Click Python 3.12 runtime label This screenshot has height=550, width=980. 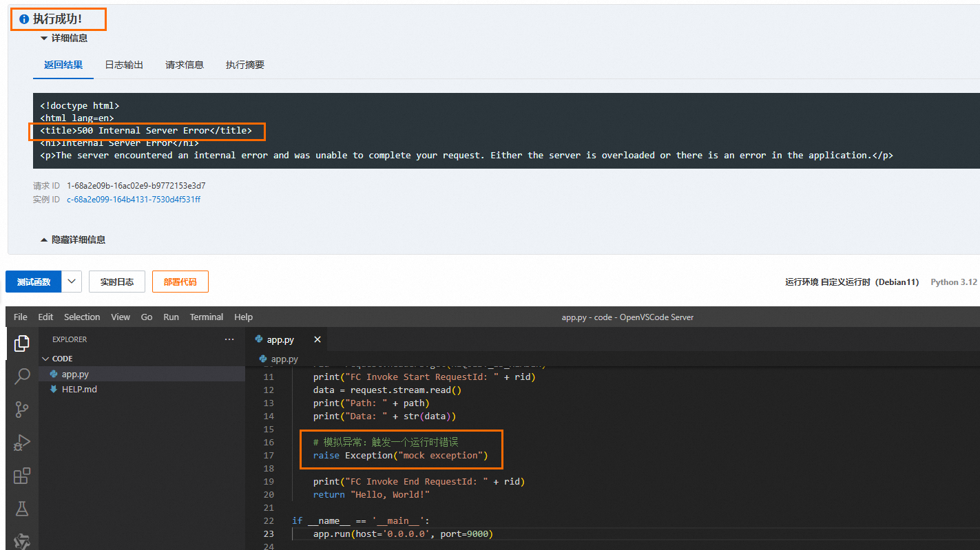point(954,282)
